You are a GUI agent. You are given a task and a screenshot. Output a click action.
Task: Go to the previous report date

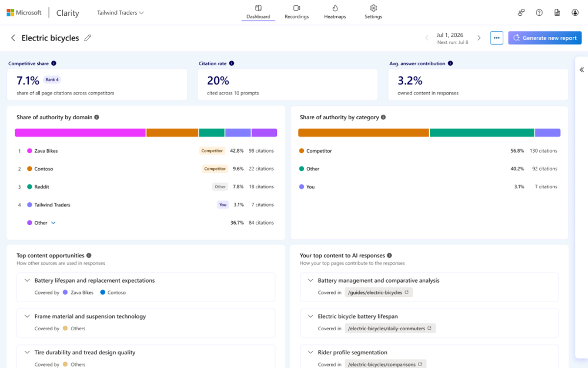[426, 38]
